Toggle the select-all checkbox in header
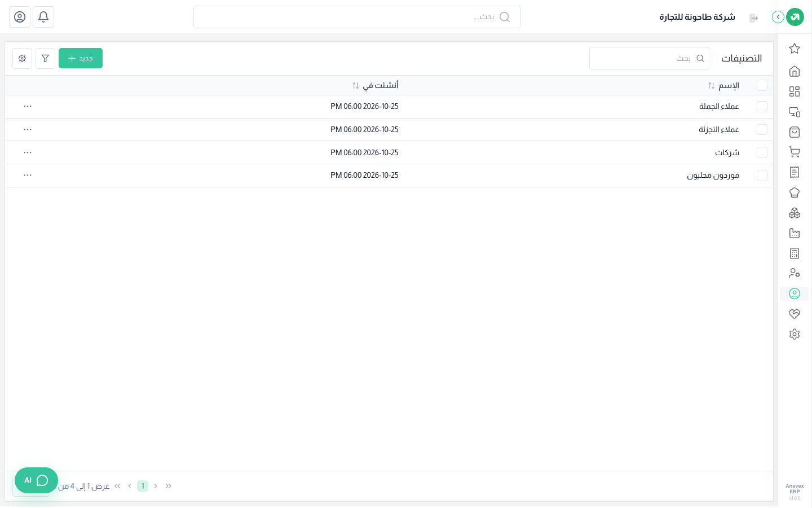The image size is (812, 508). [x=762, y=85]
